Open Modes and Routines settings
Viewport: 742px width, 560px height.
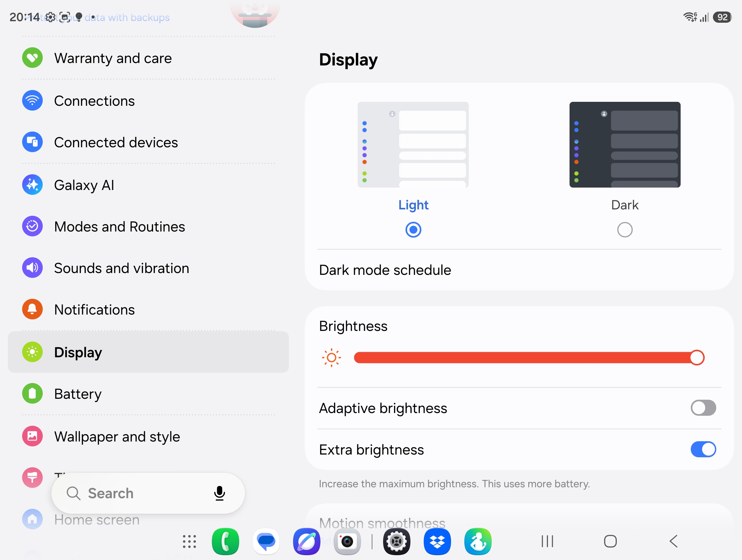coord(148,226)
